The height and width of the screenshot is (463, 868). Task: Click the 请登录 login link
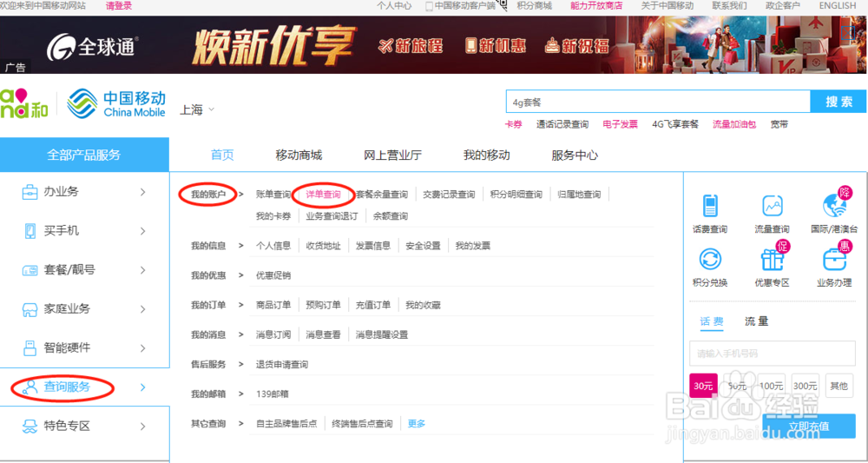tap(119, 6)
